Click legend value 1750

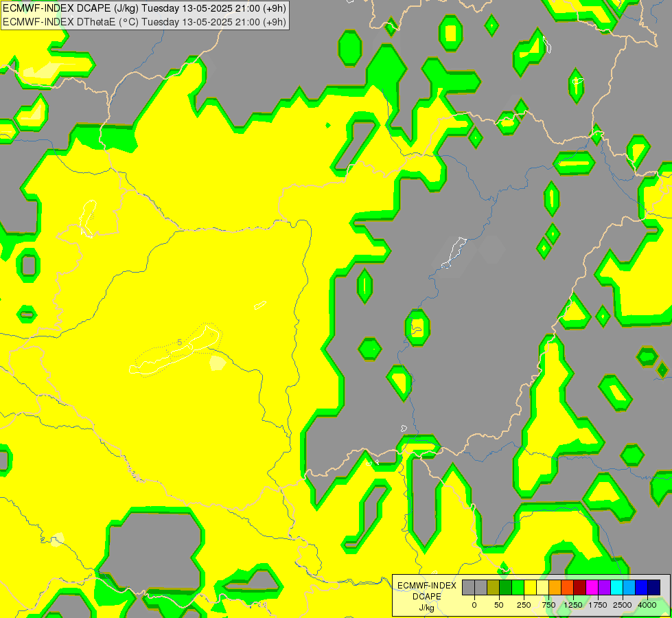(x=598, y=605)
